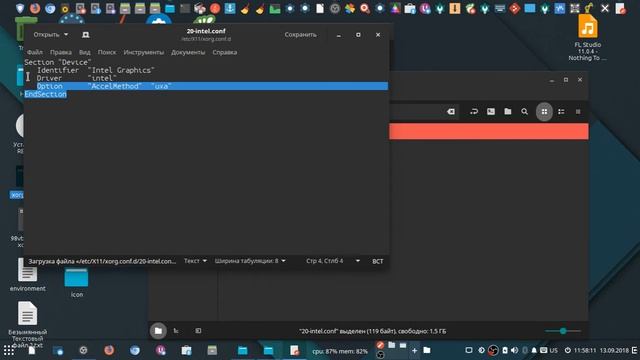
Task: Switch file manager to icon grid view
Action: 544,111
